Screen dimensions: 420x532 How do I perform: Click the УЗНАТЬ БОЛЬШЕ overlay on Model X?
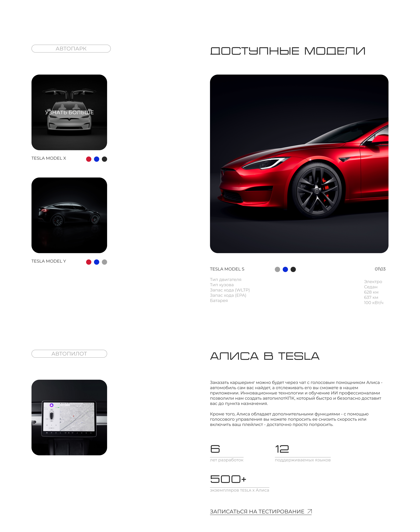[x=69, y=112]
